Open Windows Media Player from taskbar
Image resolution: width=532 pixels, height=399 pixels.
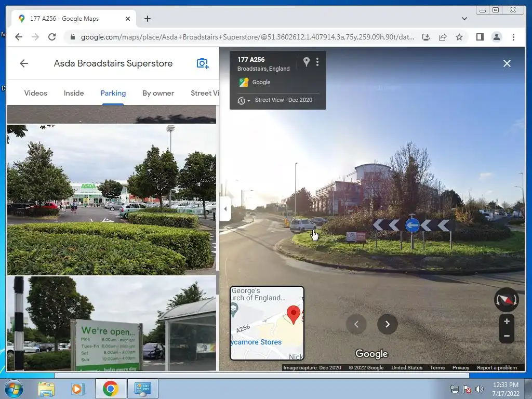pyautogui.click(x=77, y=389)
